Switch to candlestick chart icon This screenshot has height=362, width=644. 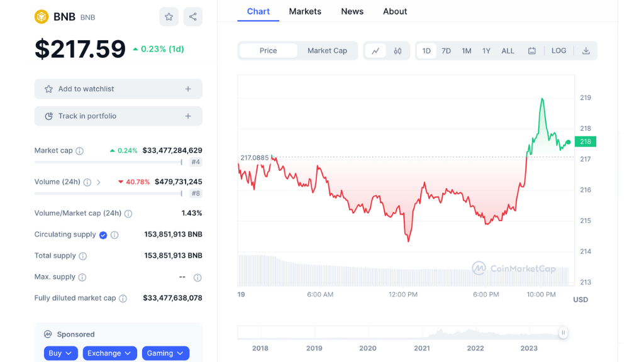tap(397, 51)
